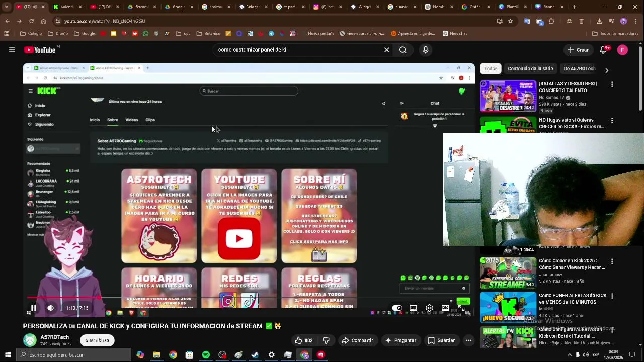This screenshot has height=362, width=644.
Task: Open the account avatar menu
Action: point(622,50)
